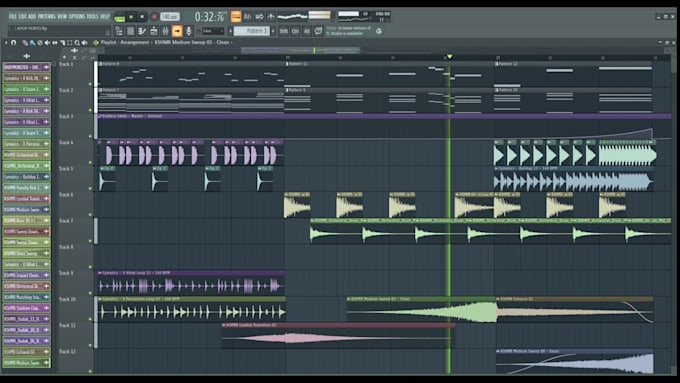This screenshot has width=680, height=383.
Task: Open the OPTIONS menu
Action: point(77,16)
